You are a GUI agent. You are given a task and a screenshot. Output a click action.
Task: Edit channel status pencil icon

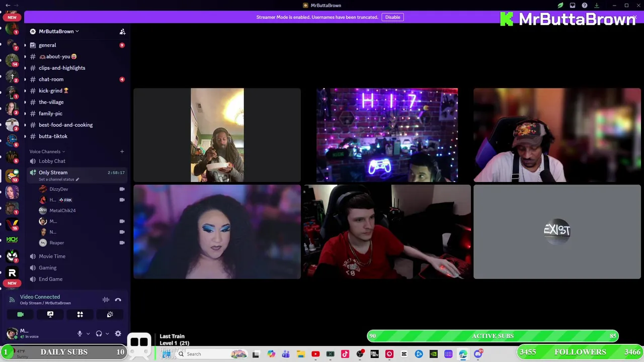coord(77,179)
